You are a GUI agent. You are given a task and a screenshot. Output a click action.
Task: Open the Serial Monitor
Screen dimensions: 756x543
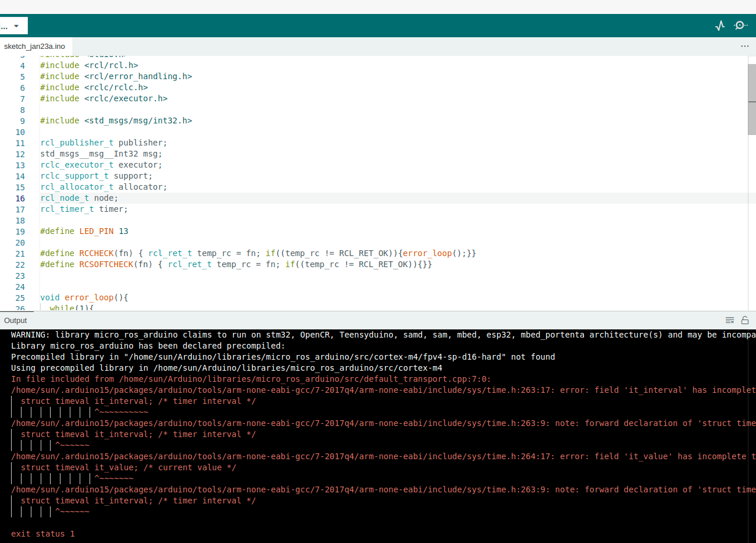coord(740,26)
